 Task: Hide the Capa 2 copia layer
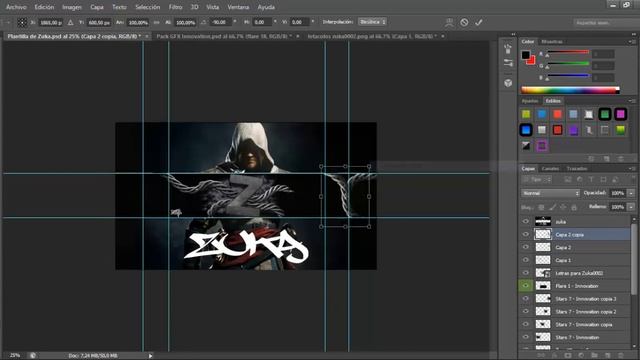coord(526,234)
